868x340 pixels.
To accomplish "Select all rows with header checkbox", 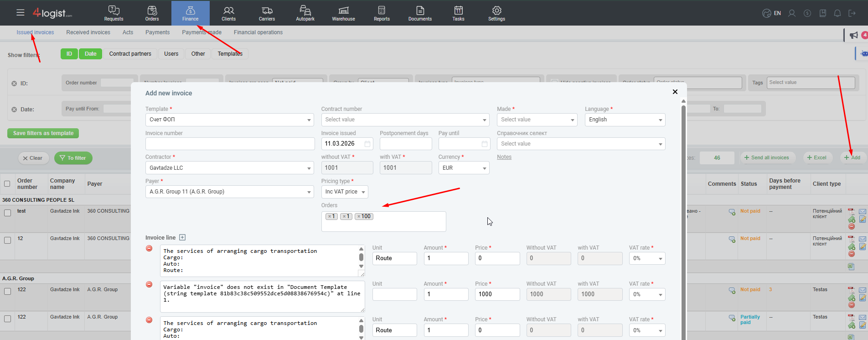I will 7,184.
